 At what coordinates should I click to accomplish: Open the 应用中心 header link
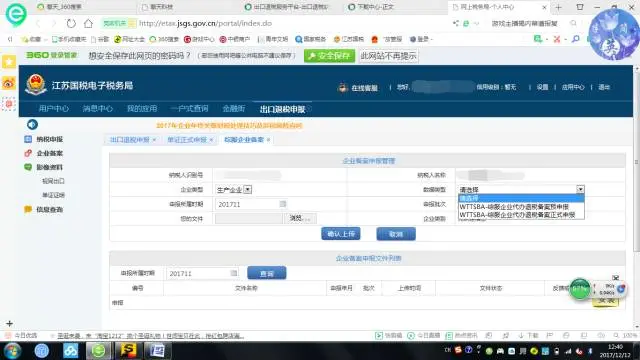pyautogui.click(x=573, y=87)
